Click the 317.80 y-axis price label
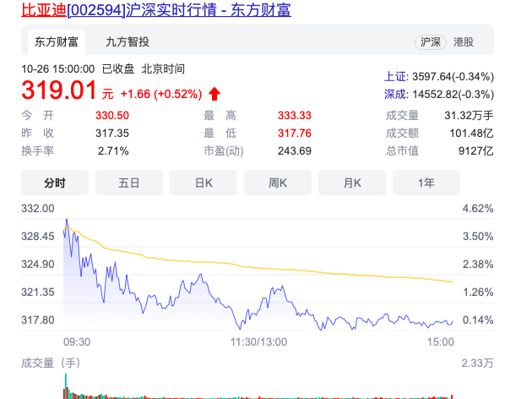The height and width of the screenshot is (399, 532). coord(38,320)
